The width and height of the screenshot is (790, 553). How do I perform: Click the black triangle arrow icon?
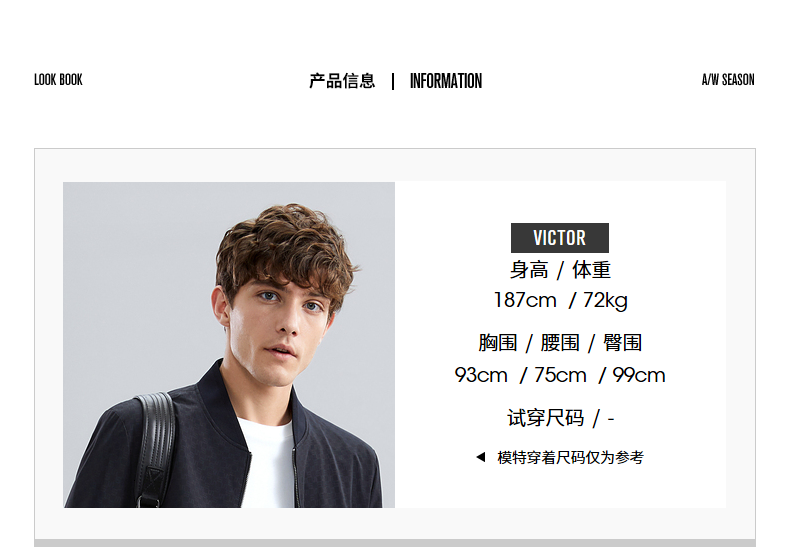(x=481, y=457)
